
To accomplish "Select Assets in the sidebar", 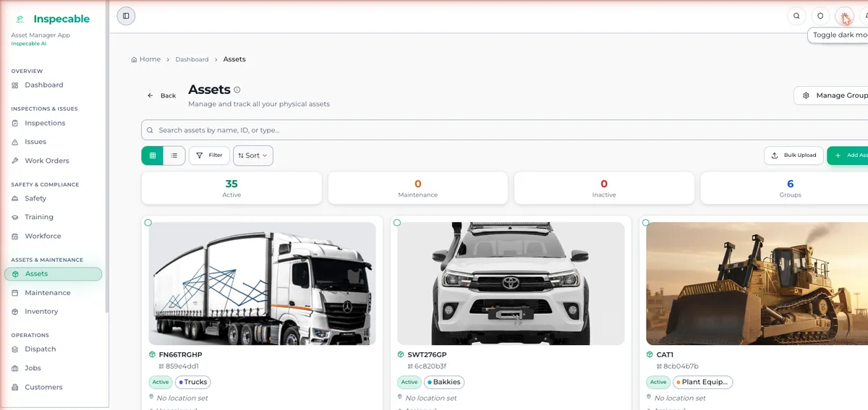I will click(53, 274).
